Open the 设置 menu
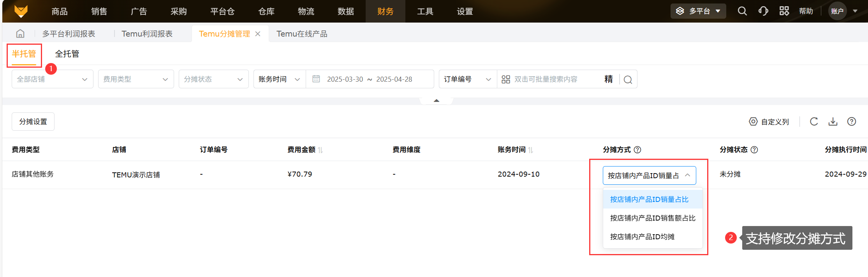The image size is (868, 277). (x=465, y=11)
